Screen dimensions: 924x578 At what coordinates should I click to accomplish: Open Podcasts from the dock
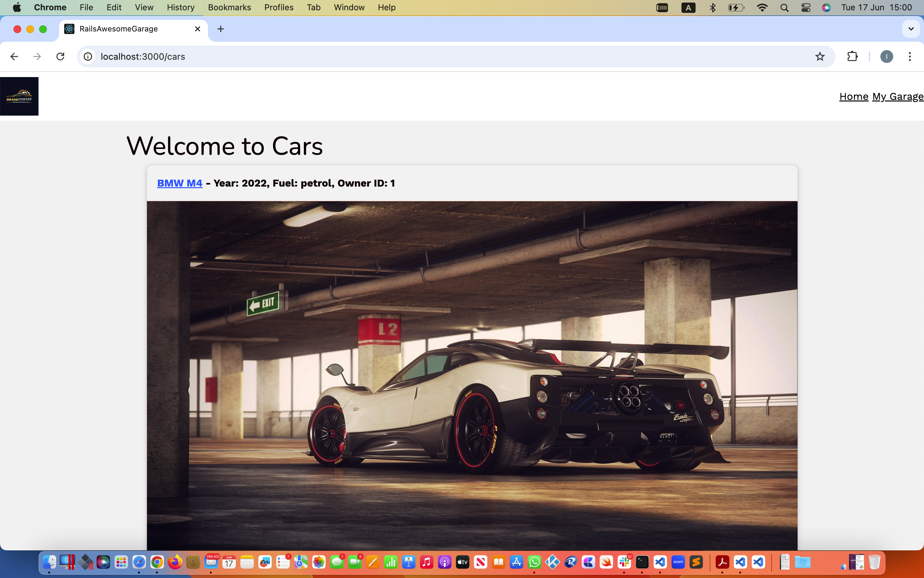point(444,562)
